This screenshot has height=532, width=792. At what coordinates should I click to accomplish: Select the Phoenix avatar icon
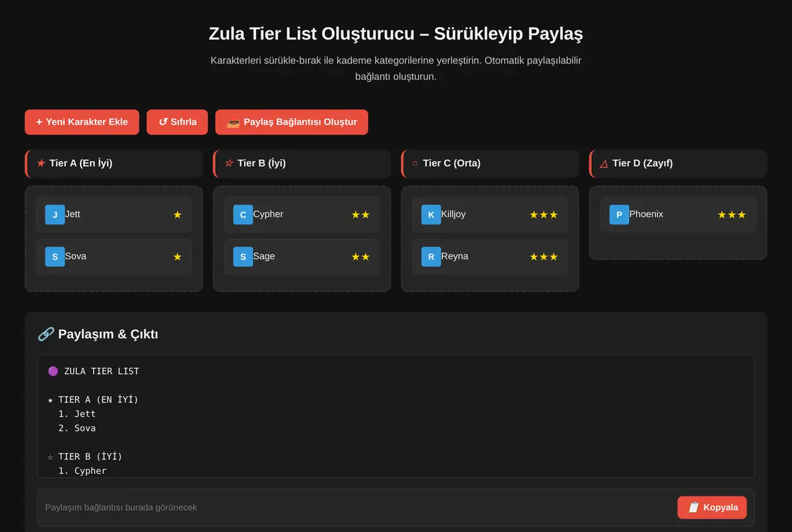tap(619, 215)
